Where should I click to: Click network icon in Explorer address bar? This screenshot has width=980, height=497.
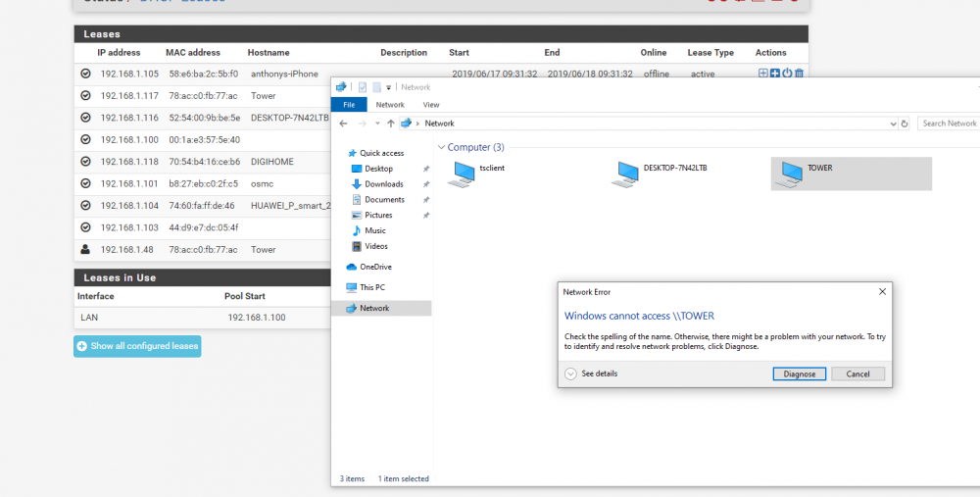407,124
